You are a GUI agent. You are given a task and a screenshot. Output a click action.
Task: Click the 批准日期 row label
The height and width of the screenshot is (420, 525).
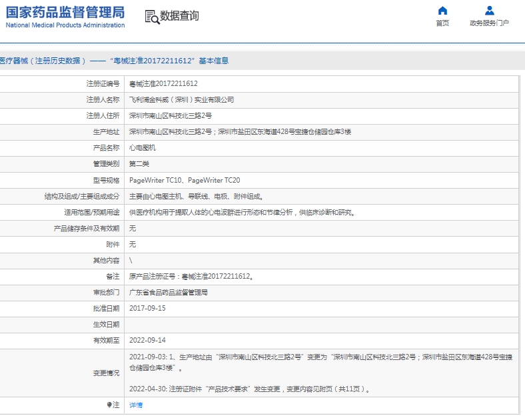coord(106,309)
